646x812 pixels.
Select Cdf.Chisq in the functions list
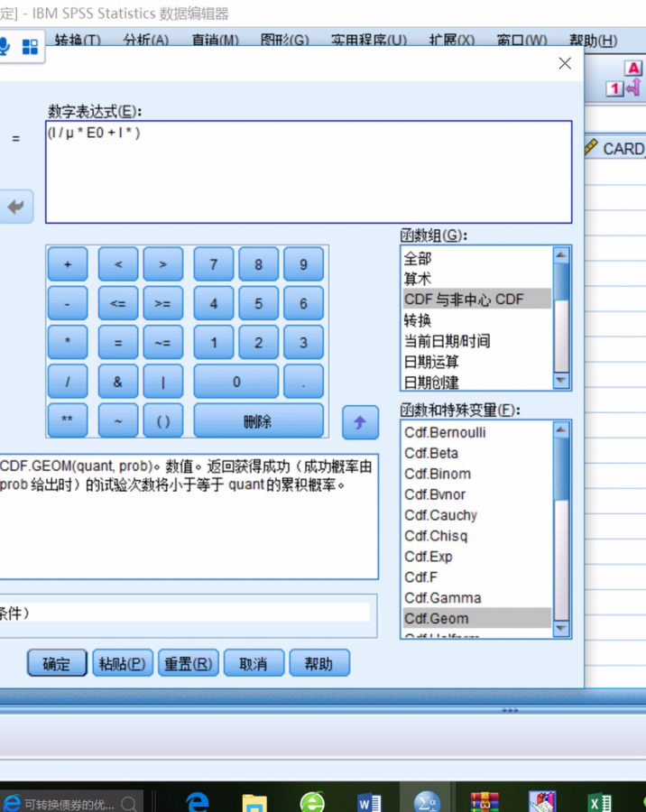[436, 536]
